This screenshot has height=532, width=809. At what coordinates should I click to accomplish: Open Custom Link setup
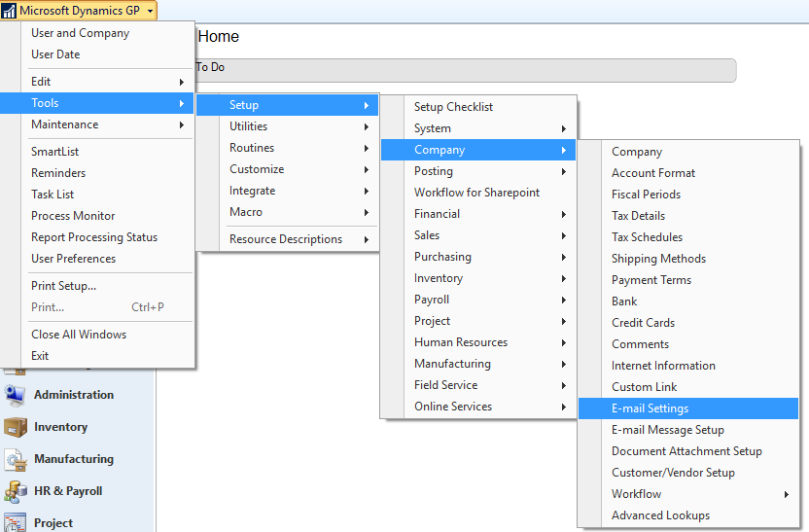coord(688,387)
